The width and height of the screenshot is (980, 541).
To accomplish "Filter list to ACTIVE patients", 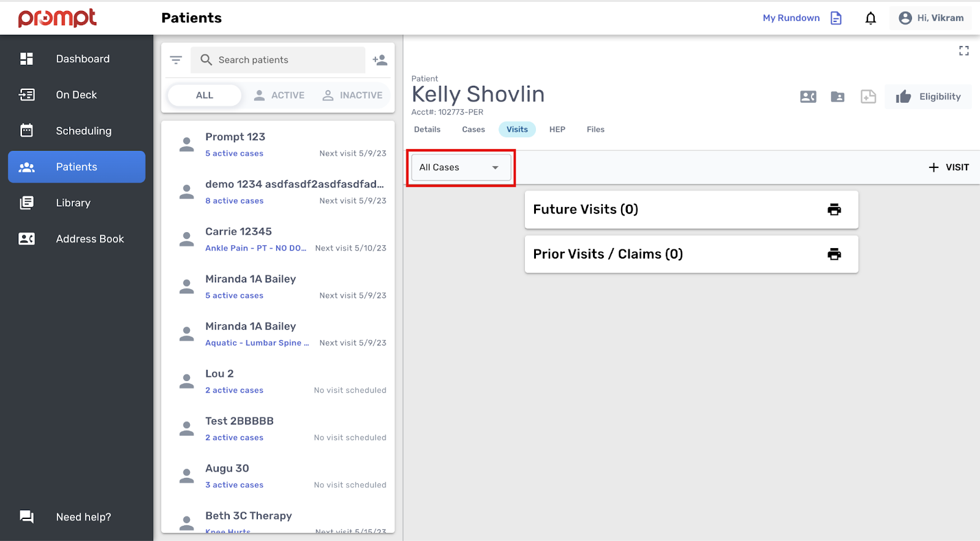I will [x=279, y=96].
